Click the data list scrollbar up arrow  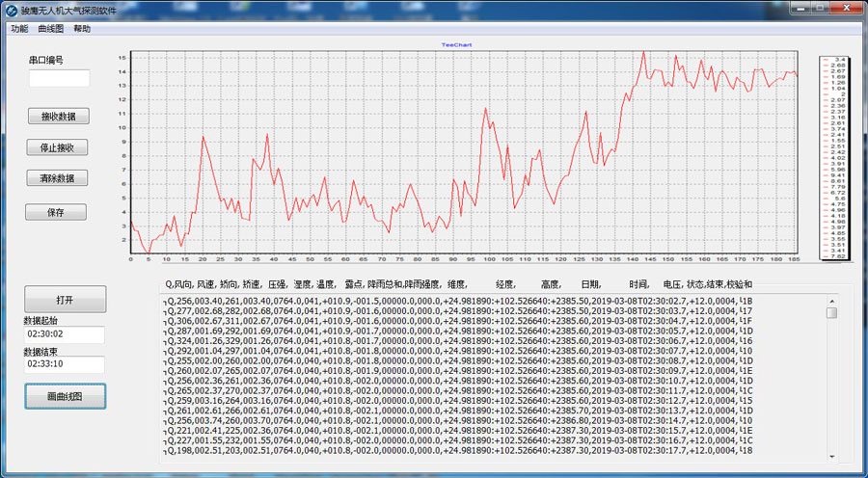[x=831, y=301]
